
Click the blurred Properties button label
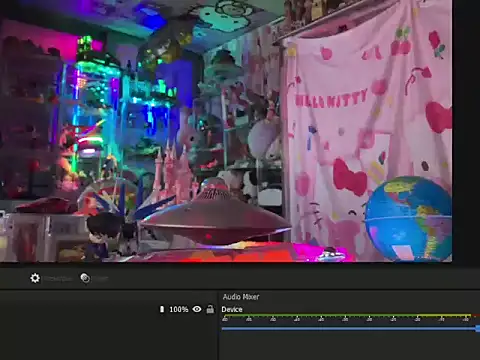(58, 279)
